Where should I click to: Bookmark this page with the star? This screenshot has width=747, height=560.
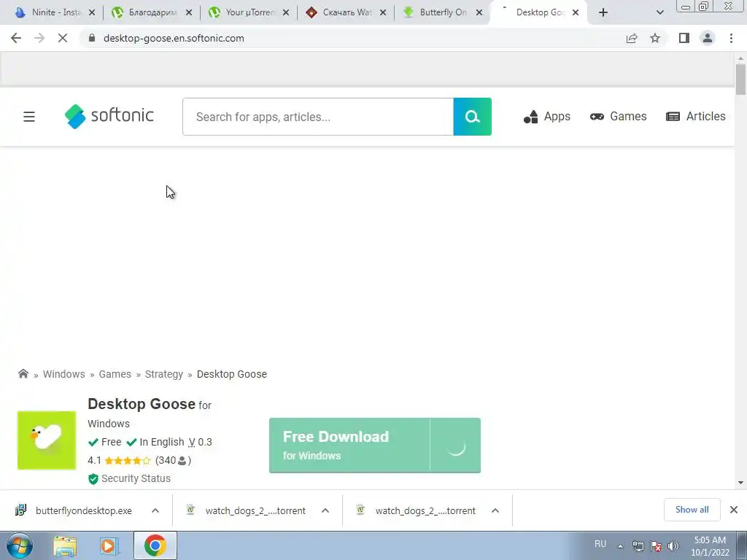tap(655, 38)
